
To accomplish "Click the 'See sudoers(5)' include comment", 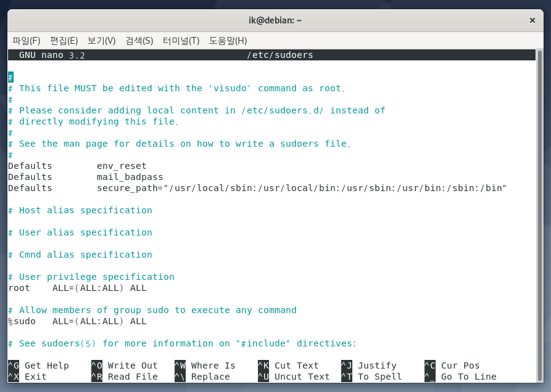I will tap(182, 343).
